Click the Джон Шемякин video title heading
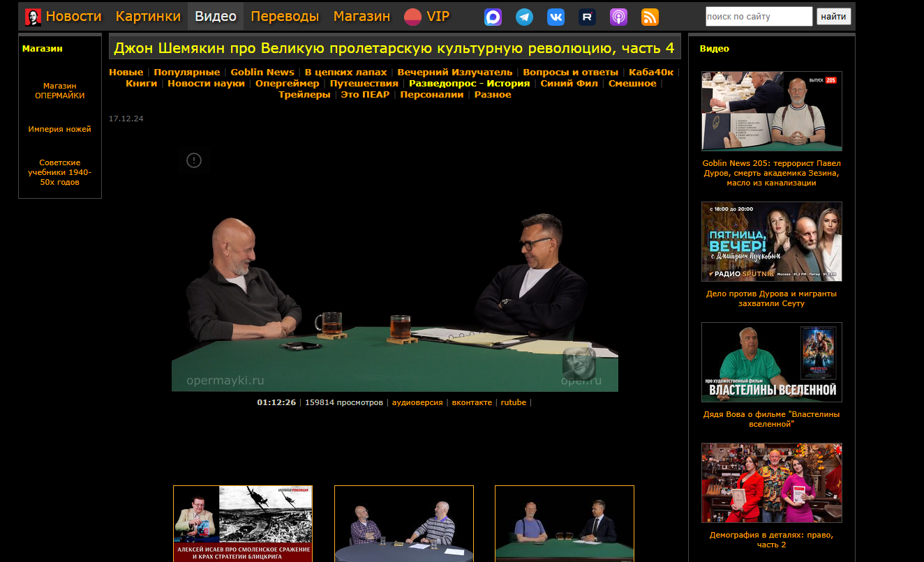Viewport: 924px width, 562px height. coord(394,48)
